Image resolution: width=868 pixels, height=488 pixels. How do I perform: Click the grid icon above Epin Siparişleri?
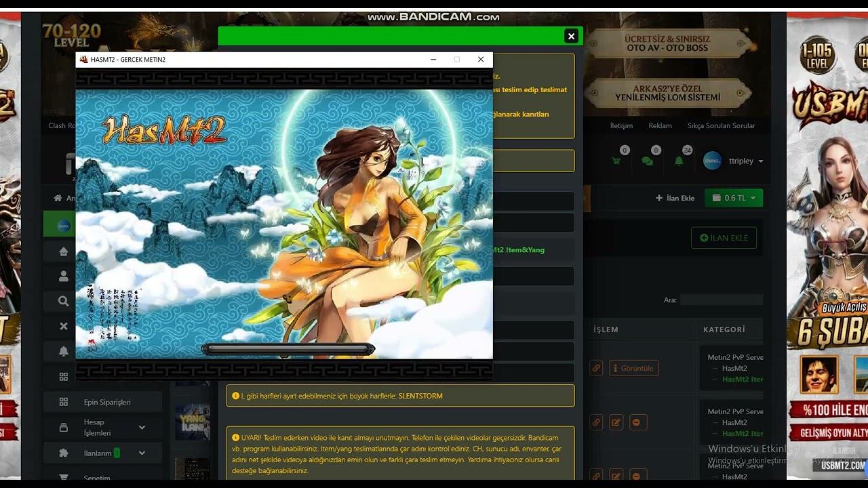(64, 376)
